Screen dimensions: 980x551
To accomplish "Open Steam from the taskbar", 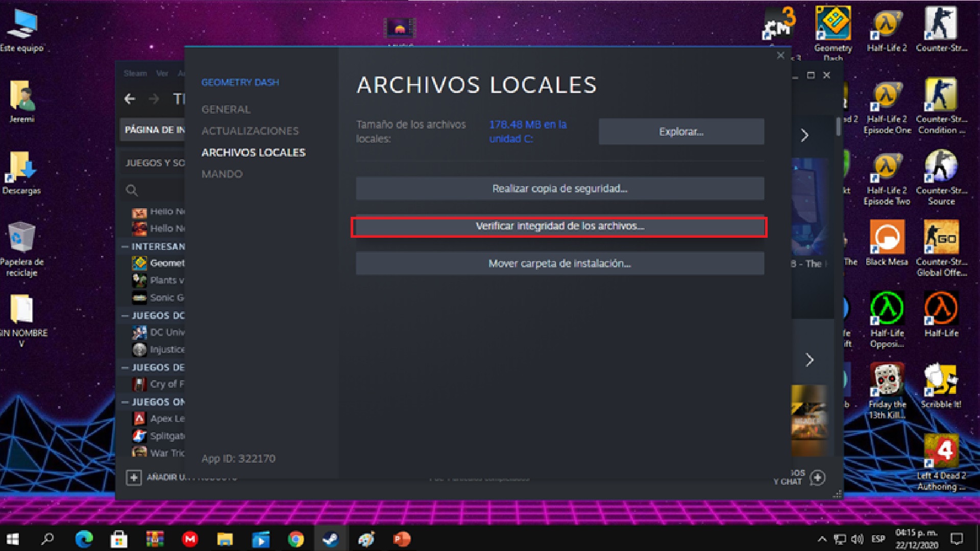I will (330, 539).
